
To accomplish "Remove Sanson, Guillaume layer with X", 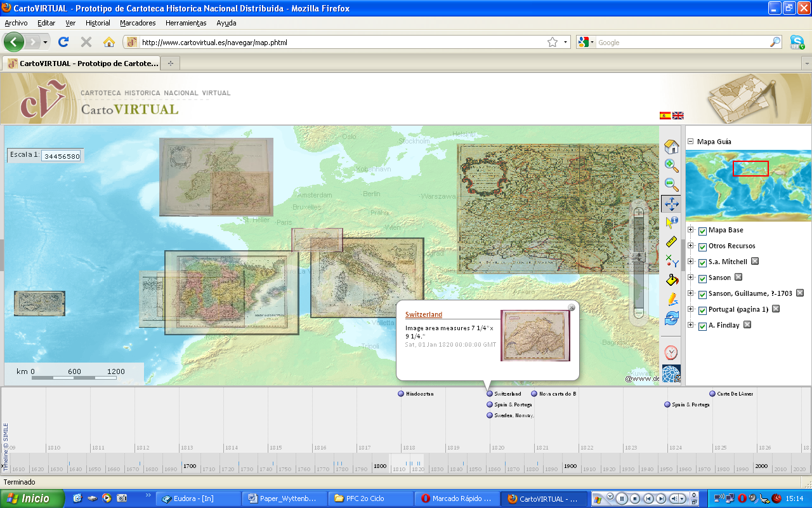I will coord(800,293).
